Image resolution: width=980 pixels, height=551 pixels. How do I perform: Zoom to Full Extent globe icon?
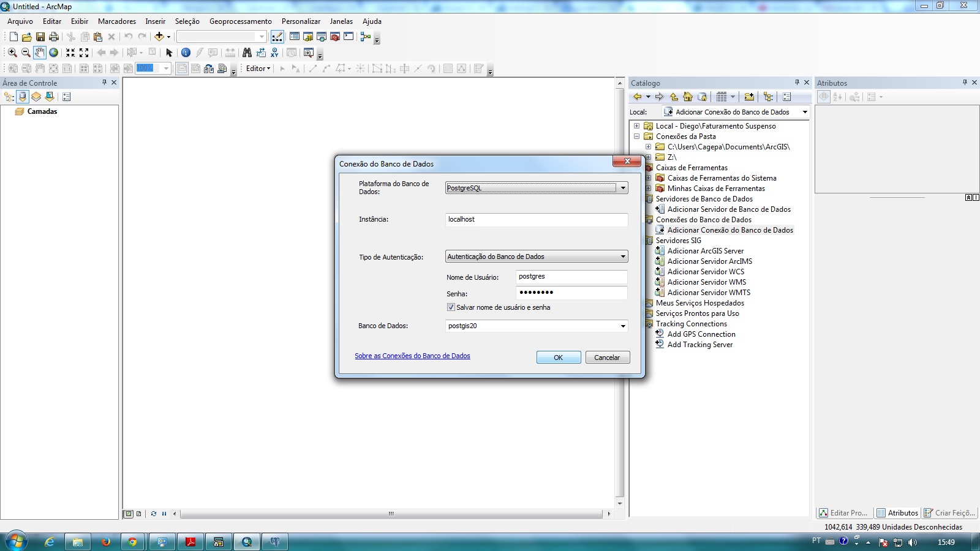coord(54,53)
